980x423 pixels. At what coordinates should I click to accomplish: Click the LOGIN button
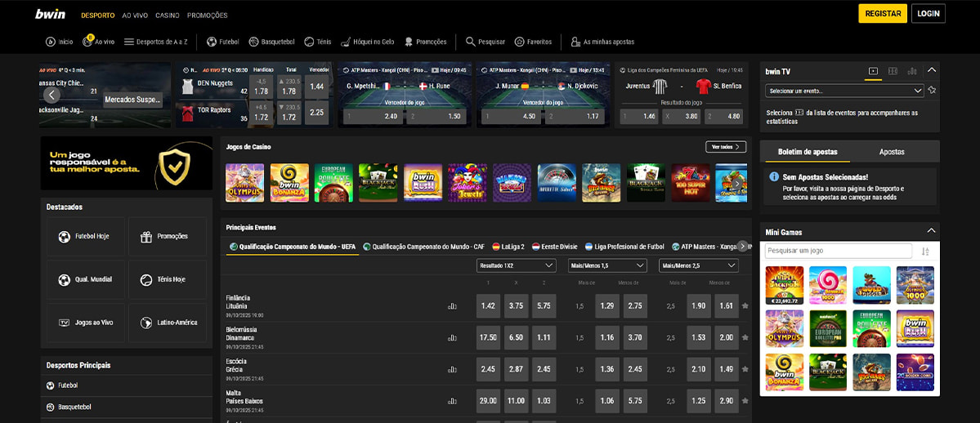click(929, 14)
